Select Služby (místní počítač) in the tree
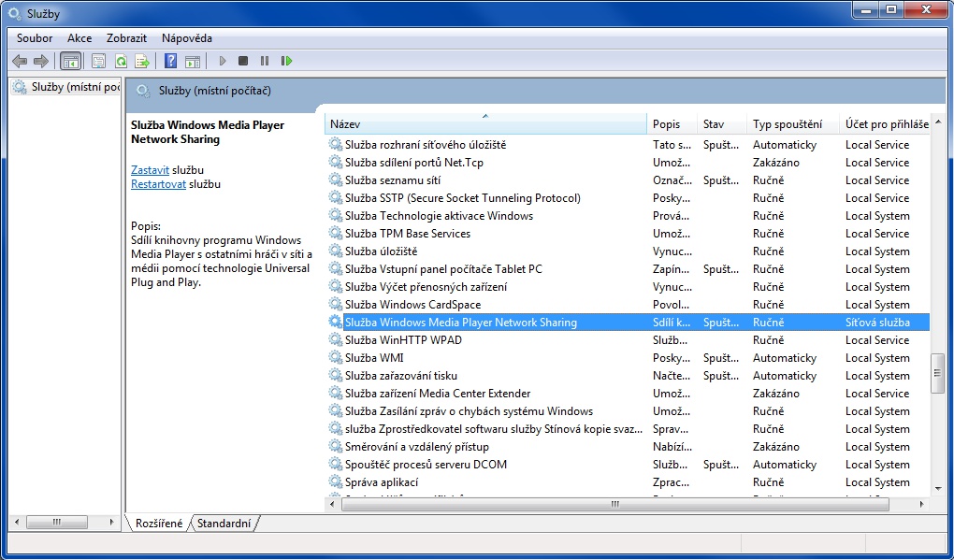This screenshot has height=560, width=954. pyautogui.click(x=67, y=87)
